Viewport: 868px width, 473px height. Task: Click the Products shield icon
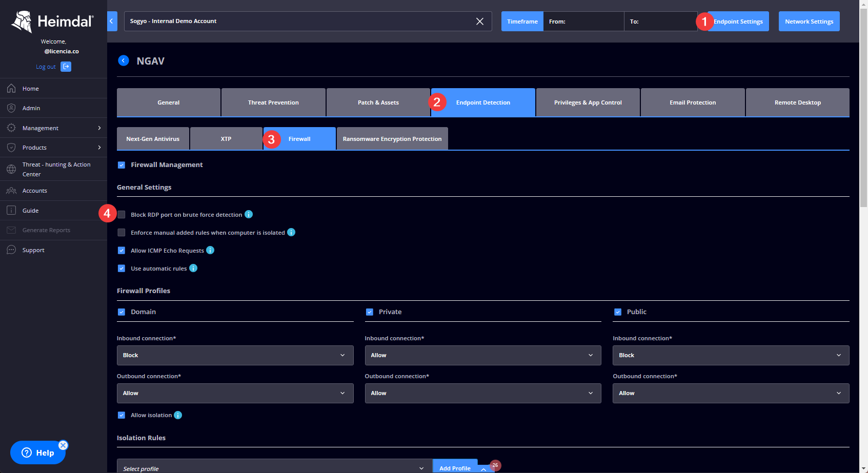11,148
